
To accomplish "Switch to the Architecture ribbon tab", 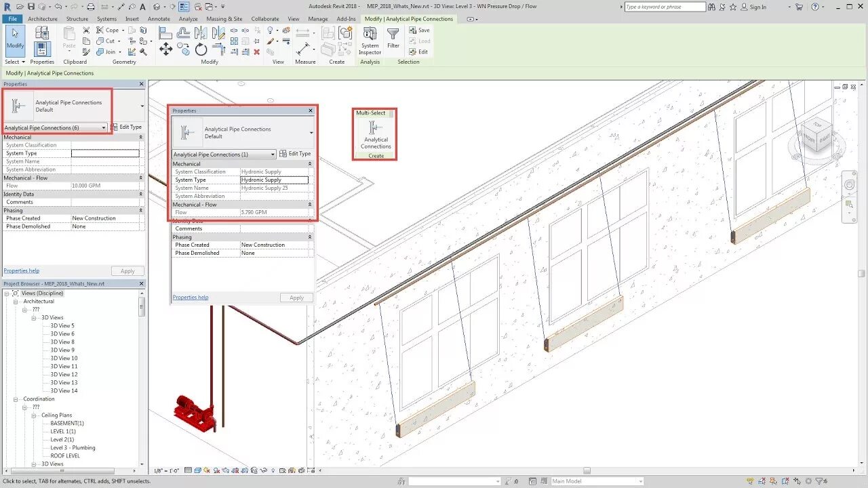I will click(43, 19).
